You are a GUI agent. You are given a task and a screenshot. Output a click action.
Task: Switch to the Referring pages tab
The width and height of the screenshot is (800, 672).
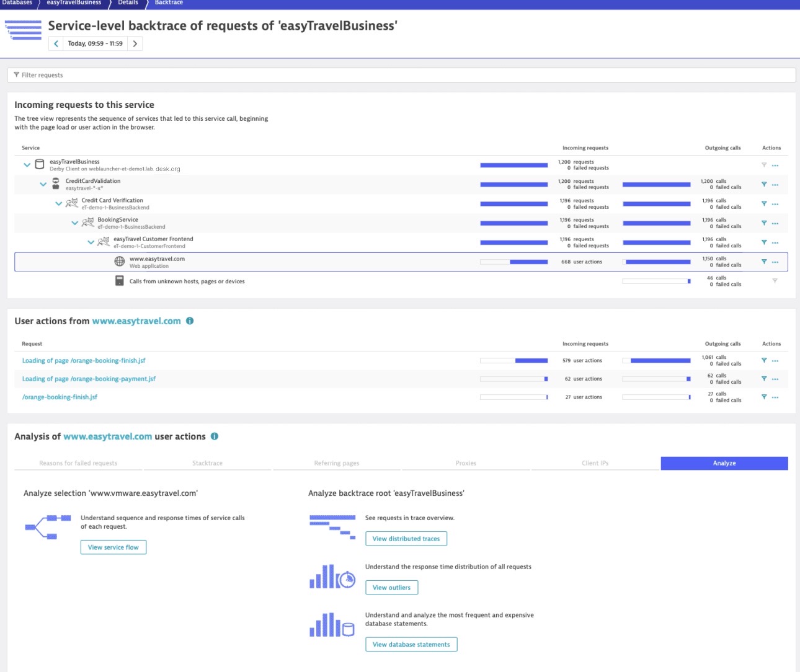click(x=337, y=463)
